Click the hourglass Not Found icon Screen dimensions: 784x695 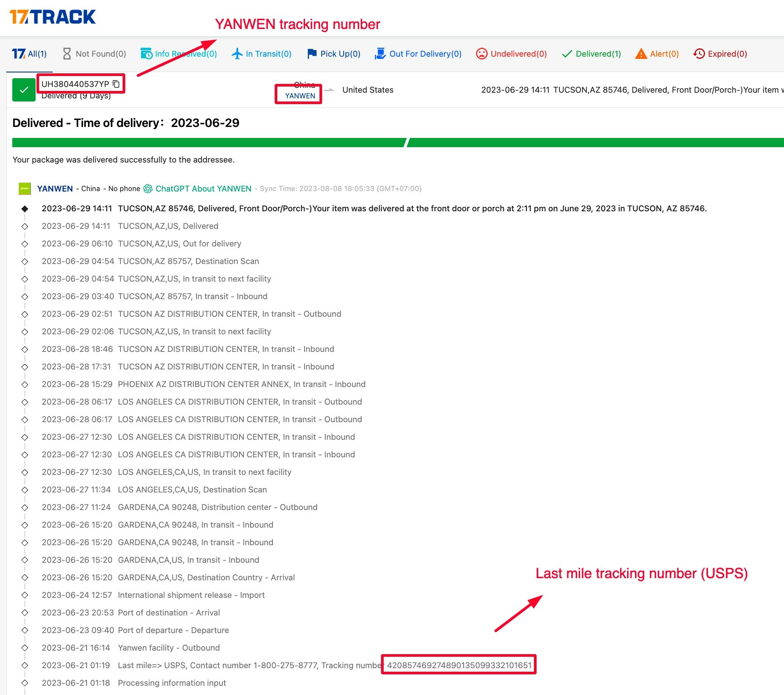click(x=67, y=54)
